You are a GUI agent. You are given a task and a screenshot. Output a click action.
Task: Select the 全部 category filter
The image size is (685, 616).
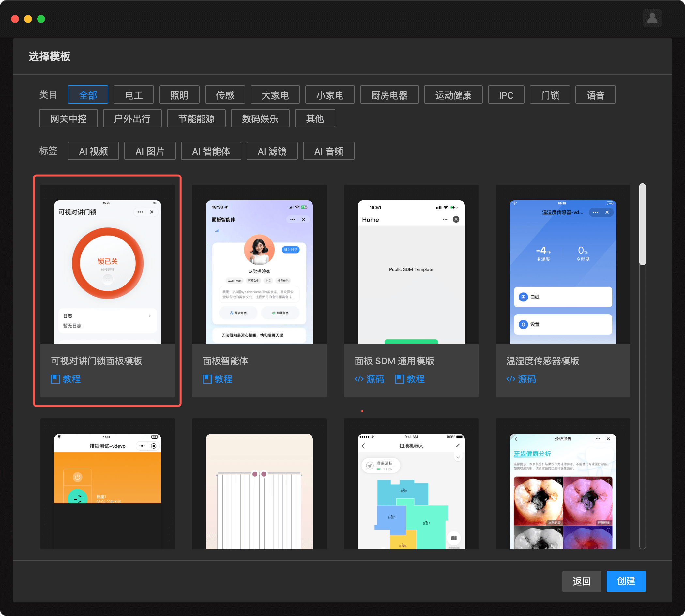(x=88, y=95)
